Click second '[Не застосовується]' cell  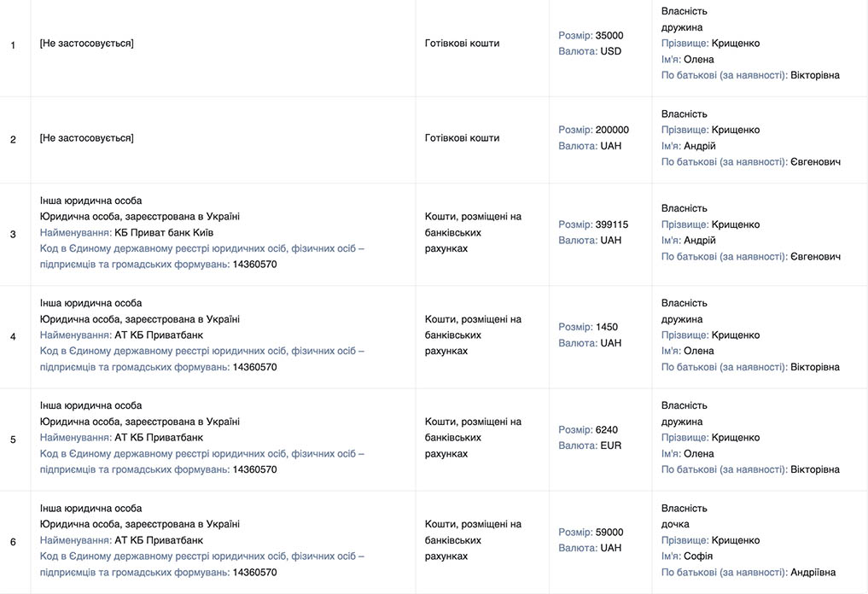click(x=86, y=137)
